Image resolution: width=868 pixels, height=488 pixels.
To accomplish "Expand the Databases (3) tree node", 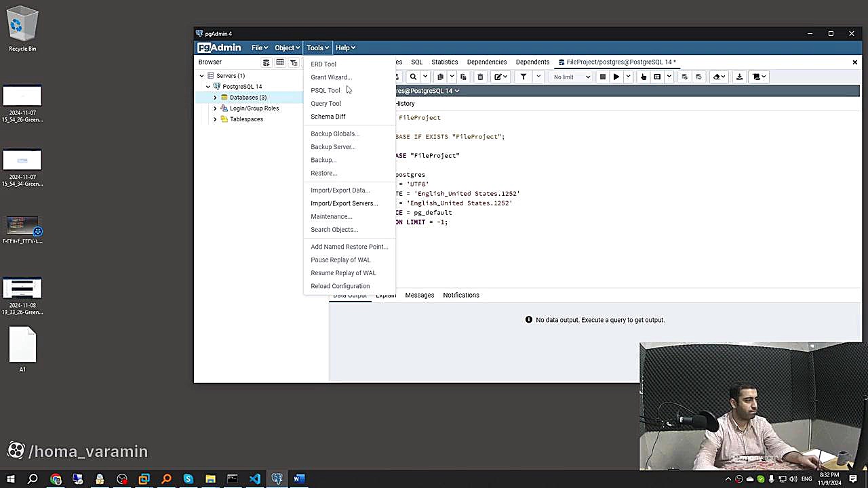I will pos(215,98).
